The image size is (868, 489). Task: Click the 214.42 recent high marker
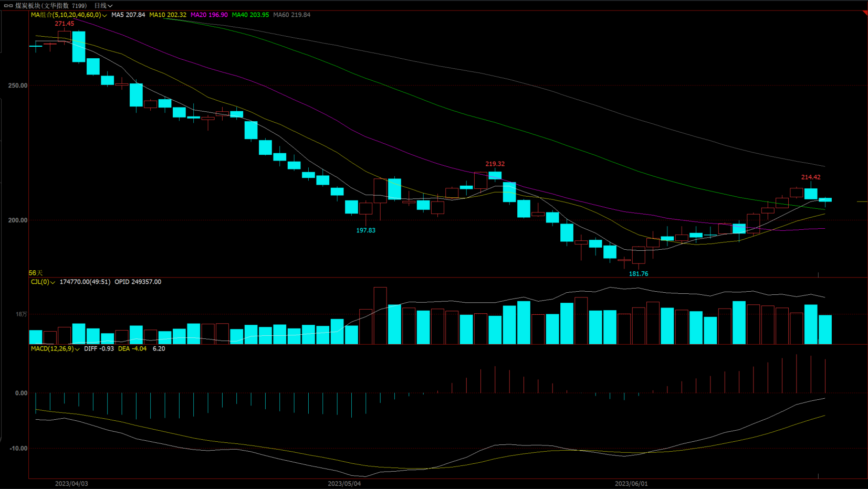coord(811,177)
